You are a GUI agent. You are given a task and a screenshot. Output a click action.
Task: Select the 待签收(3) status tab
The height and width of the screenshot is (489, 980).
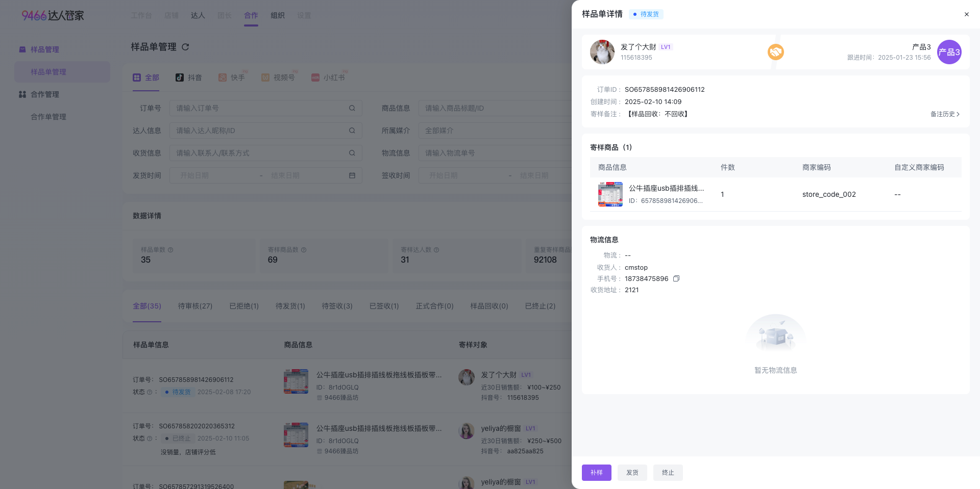coord(337,306)
